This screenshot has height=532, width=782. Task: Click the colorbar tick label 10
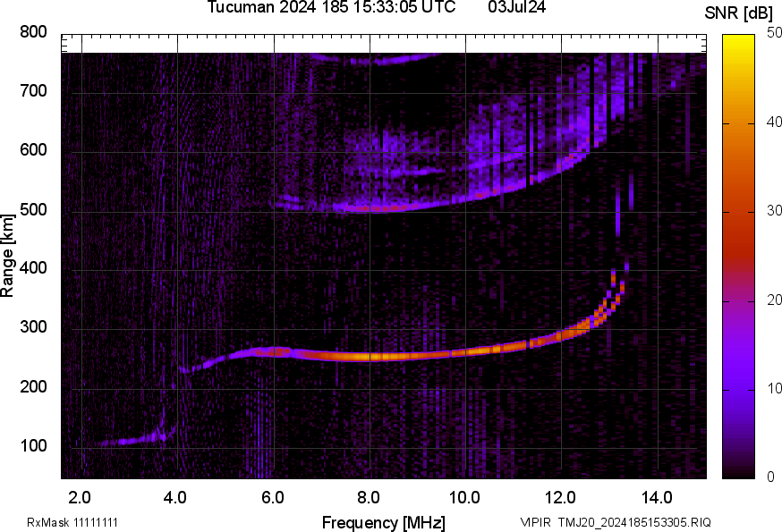(775, 388)
